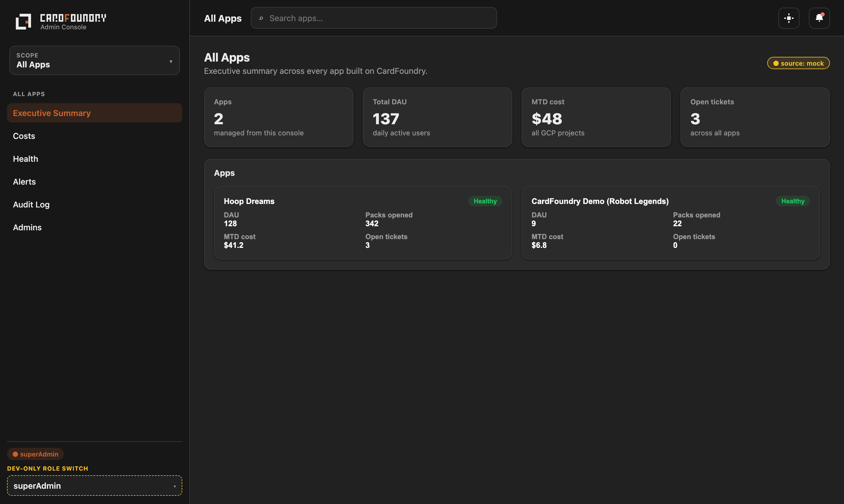Open the Hoop Dreams app card
The width and height of the screenshot is (844, 504).
coord(363,222)
